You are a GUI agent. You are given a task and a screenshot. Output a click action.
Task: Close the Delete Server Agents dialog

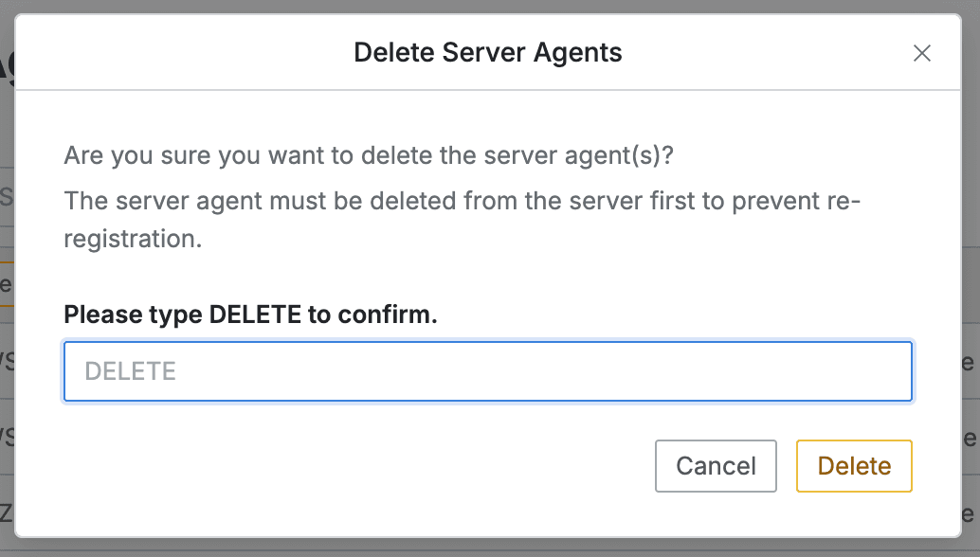coord(921,53)
